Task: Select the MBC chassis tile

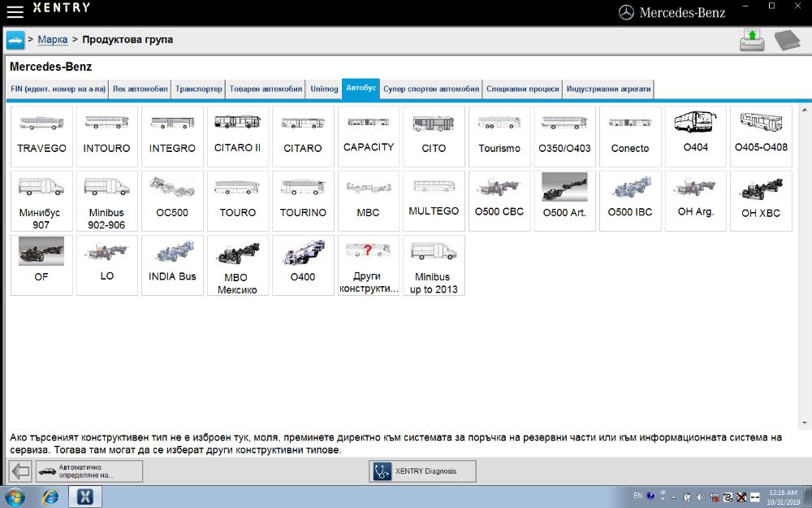Action: (368, 201)
